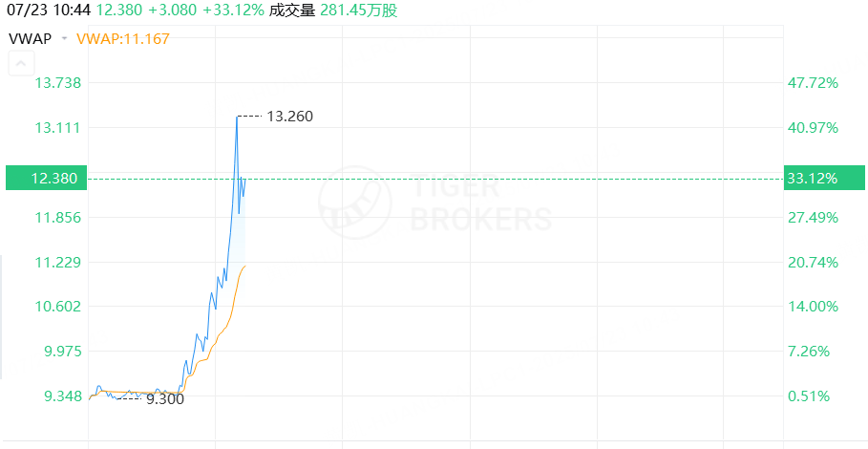Click the 9.300 low price marker
Image resolution: width=868 pixels, height=449 pixels.
coord(165,399)
